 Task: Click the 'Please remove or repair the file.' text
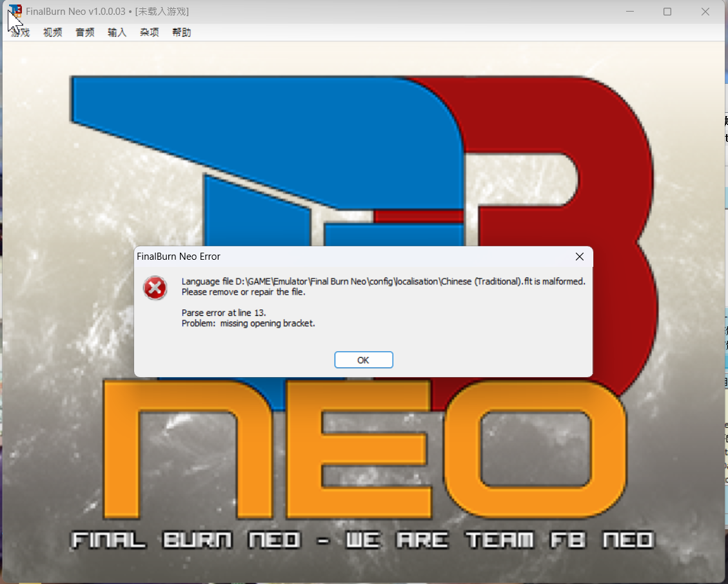tap(244, 292)
